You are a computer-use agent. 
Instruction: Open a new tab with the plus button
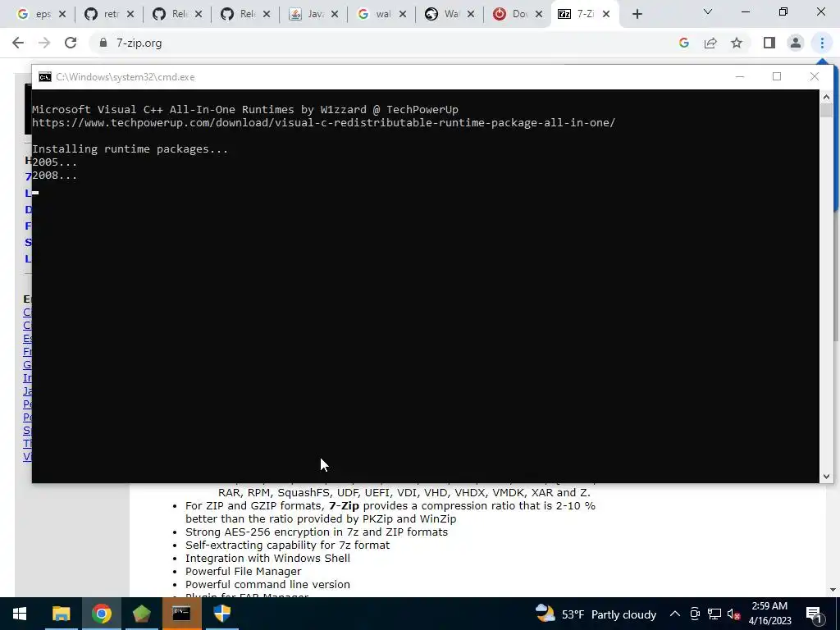(x=637, y=15)
